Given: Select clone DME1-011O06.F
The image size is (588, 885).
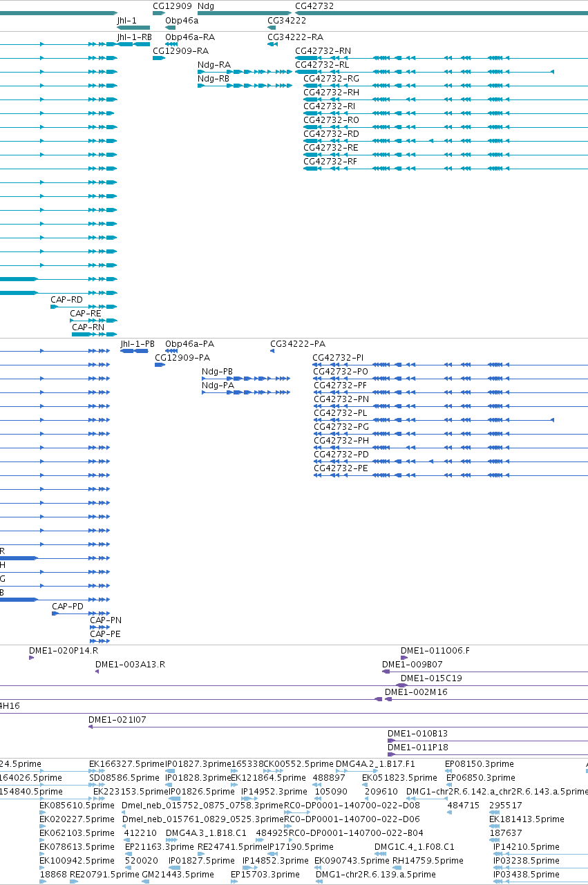Looking at the screenshot, I should 435,651.
